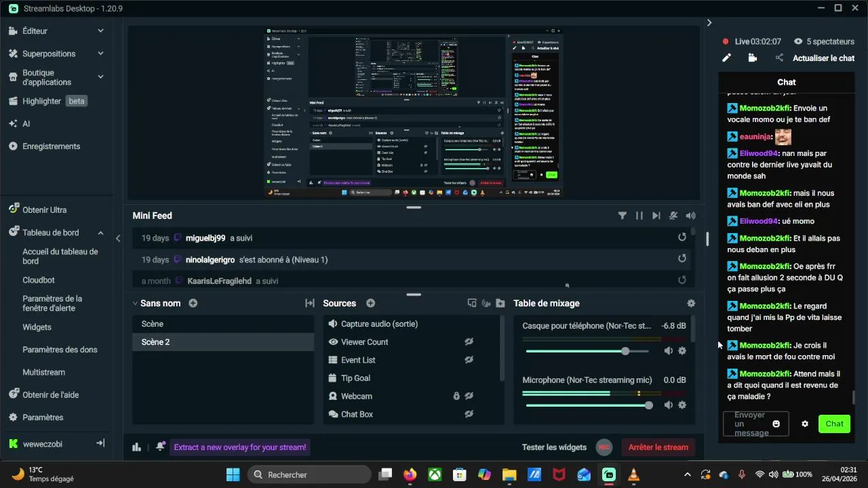Add a new source with plus icon
The image size is (868, 488).
pyautogui.click(x=370, y=303)
